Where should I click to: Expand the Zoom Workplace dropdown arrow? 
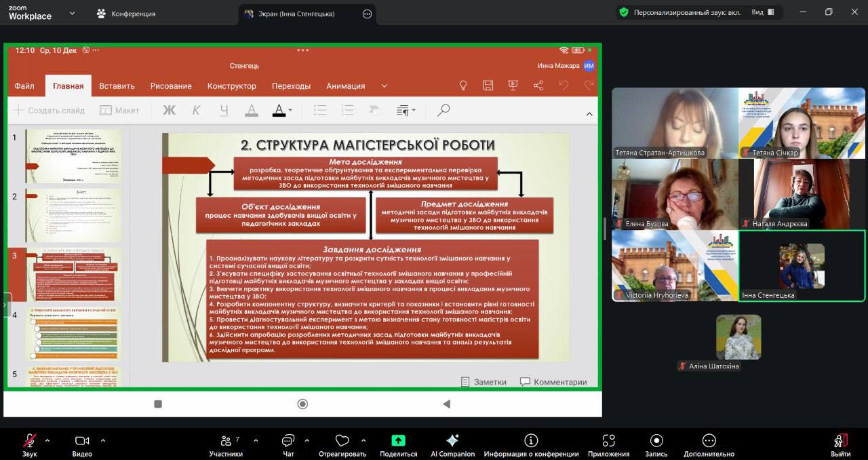[73, 13]
